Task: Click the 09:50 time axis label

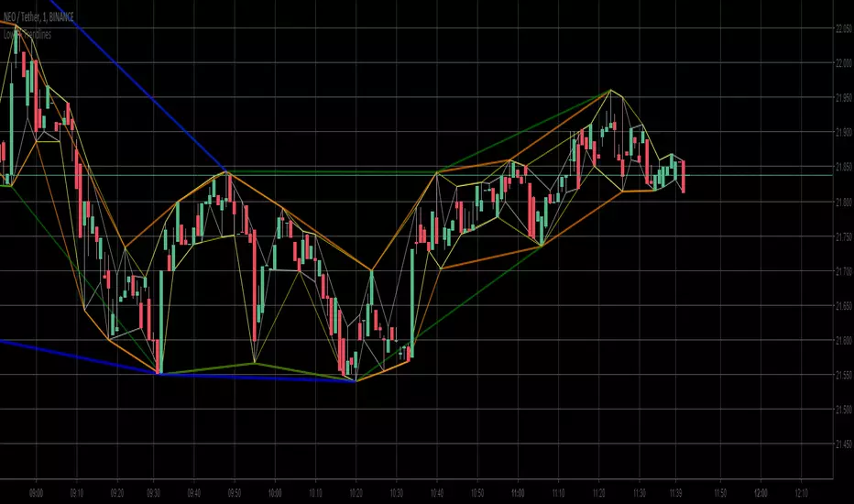Action: (235, 493)
